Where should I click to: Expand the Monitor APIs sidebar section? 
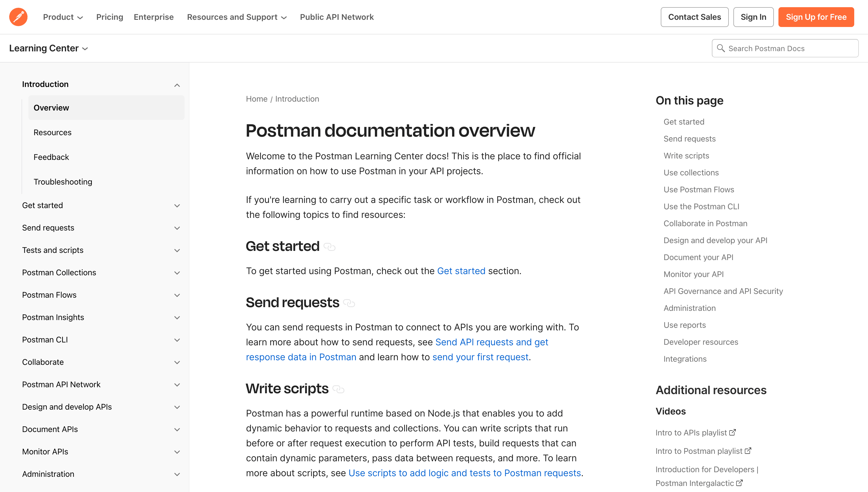point(177,452)
